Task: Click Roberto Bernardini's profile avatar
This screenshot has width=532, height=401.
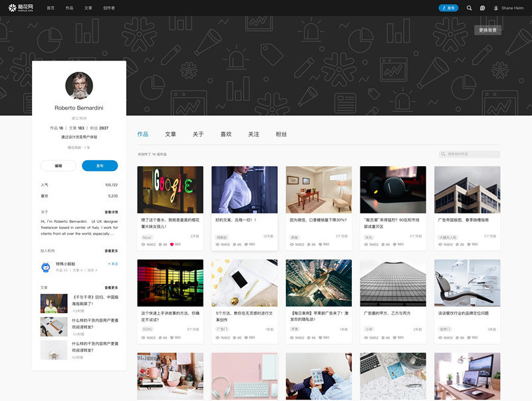Action: click(79, 86)
